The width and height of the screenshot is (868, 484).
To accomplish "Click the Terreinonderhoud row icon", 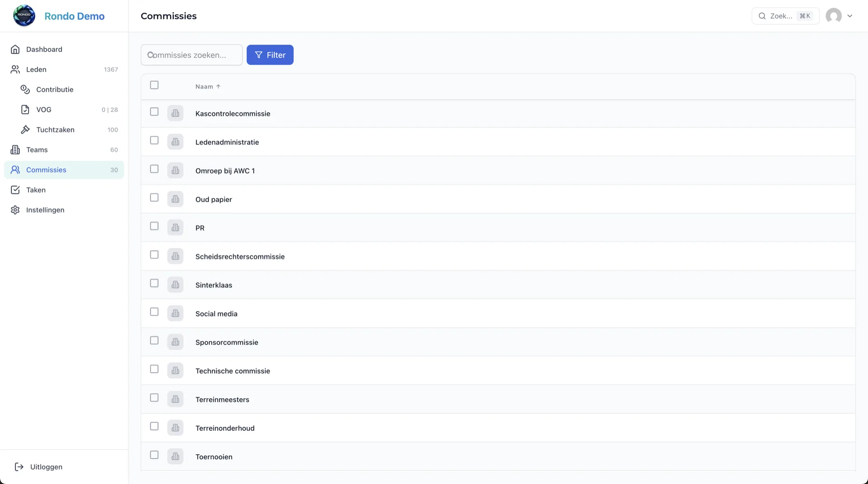I will pos(175,428).
